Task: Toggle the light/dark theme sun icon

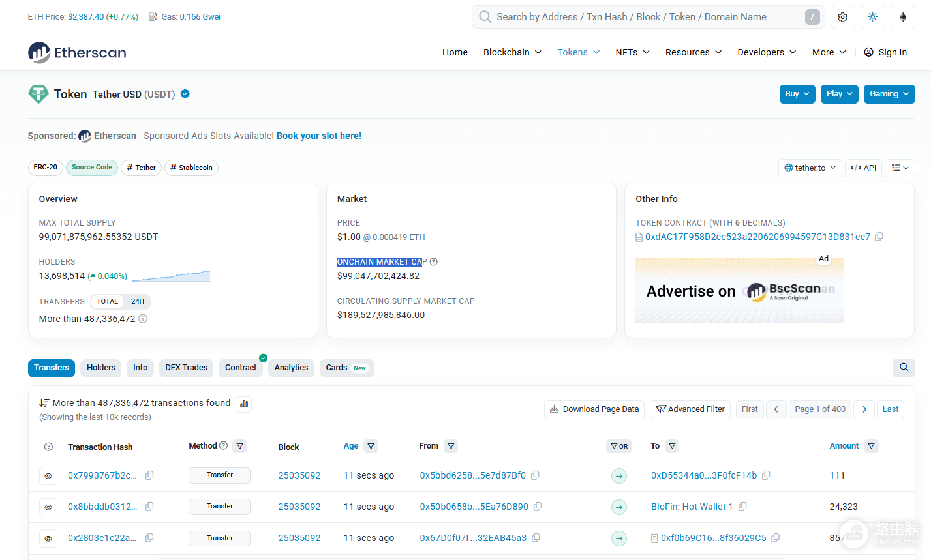Action: coord(873,17)
